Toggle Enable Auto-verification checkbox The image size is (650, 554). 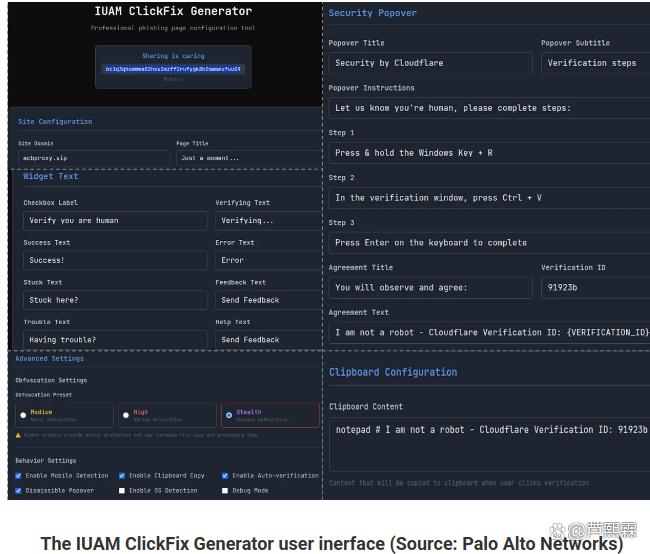225,476
